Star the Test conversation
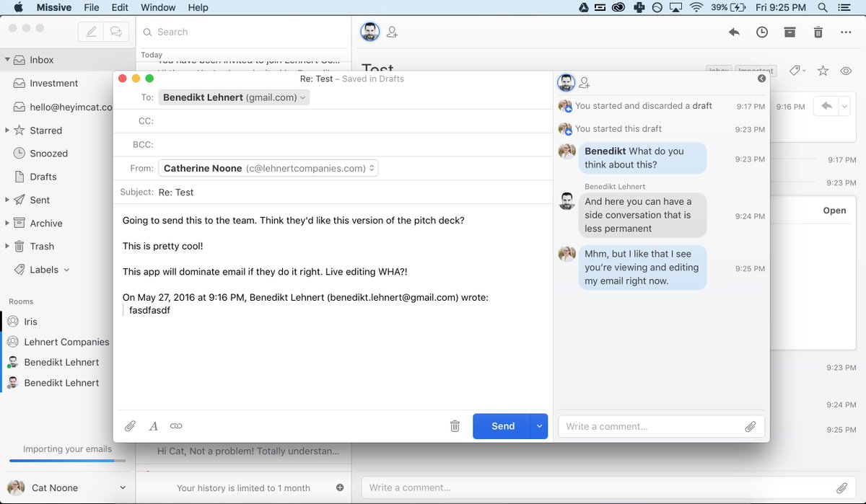This screenshot has width=866, height=504. click(x=823, y=71)
